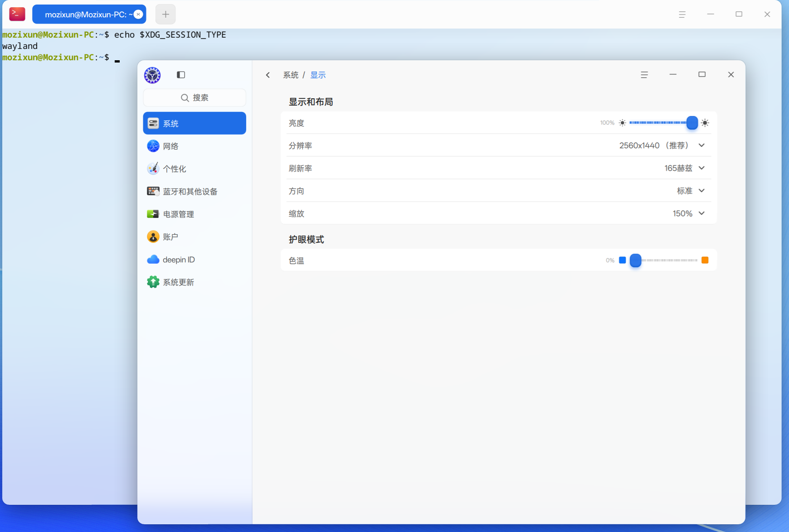Click the 2560x1440 (推荐) resolution value
This screenshot has height=532, width=789.
pos(654,145)
